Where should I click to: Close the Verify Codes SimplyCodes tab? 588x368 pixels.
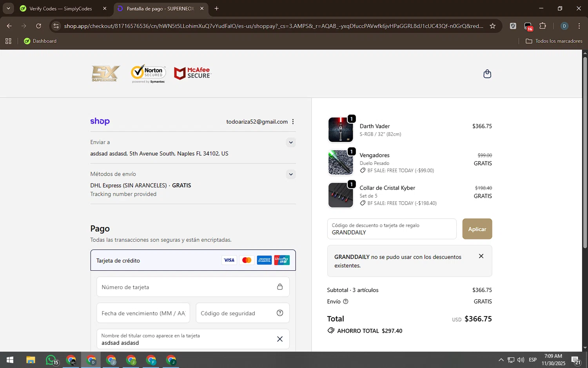point(105,8)
